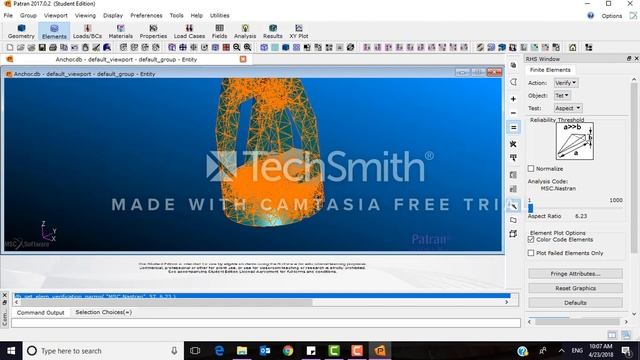Screen dimensions: 640x360
Task: Click the polygon pick icon in picking toolbar
Action: point(513,82)
